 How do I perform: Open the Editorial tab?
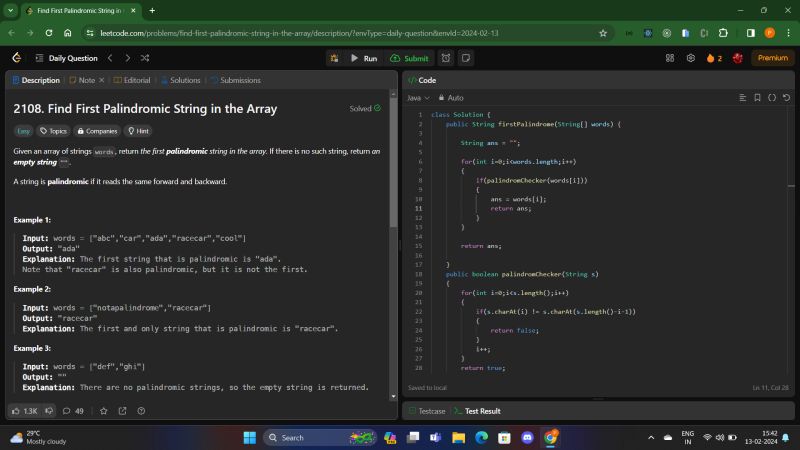132,80
